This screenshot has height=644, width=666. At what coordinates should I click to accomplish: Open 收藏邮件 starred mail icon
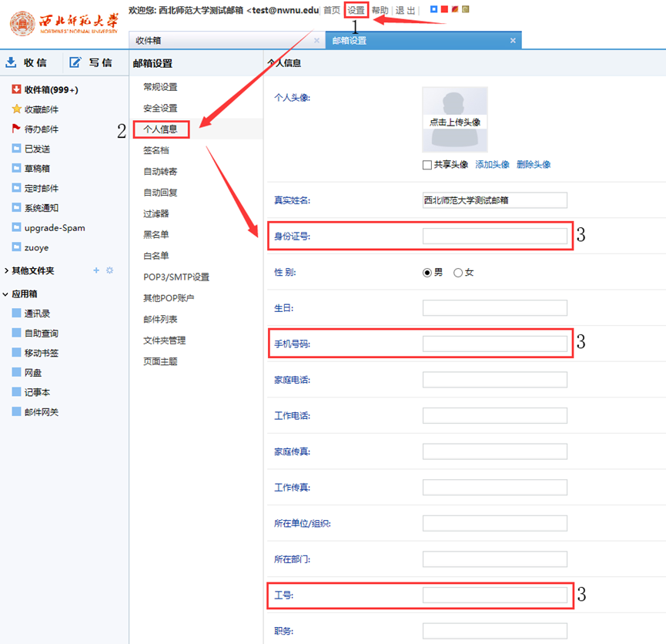click(x=16, y=109)
